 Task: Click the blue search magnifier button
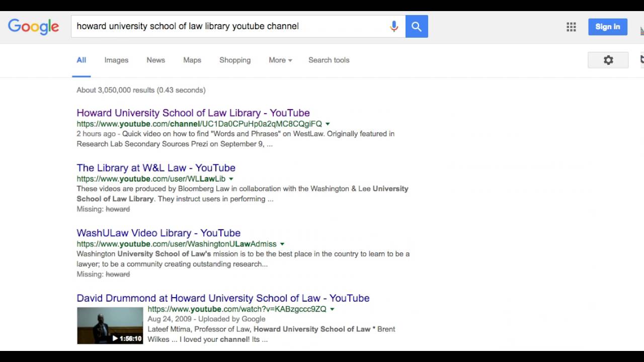pyautogui.click(x=417, y=26)
